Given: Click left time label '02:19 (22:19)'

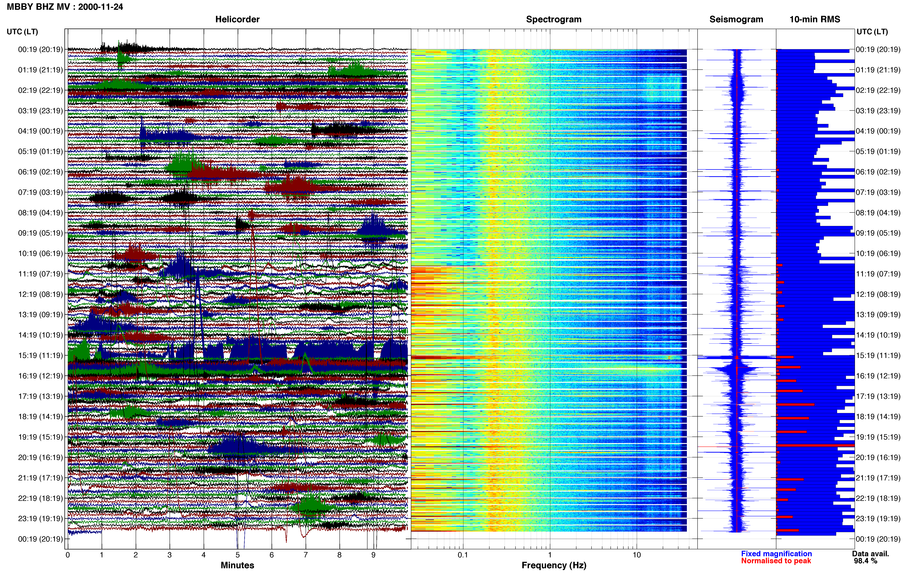Looking at the screenshot, I should 41,90.
